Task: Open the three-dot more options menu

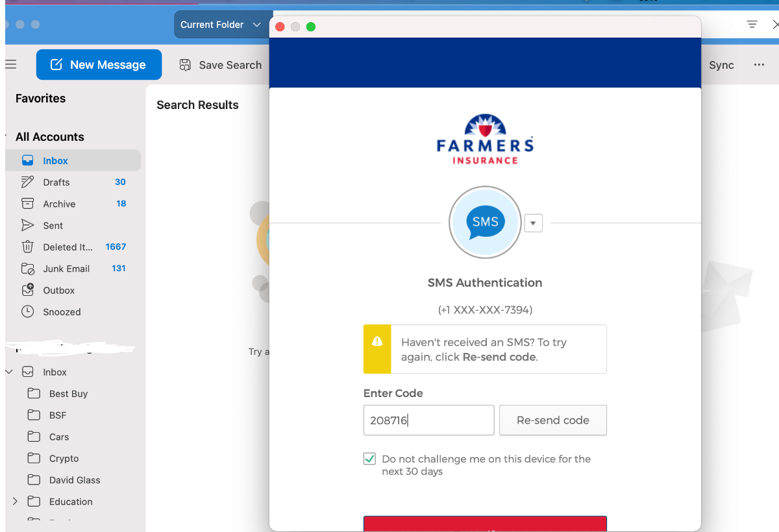Action: tap(759, 65)
